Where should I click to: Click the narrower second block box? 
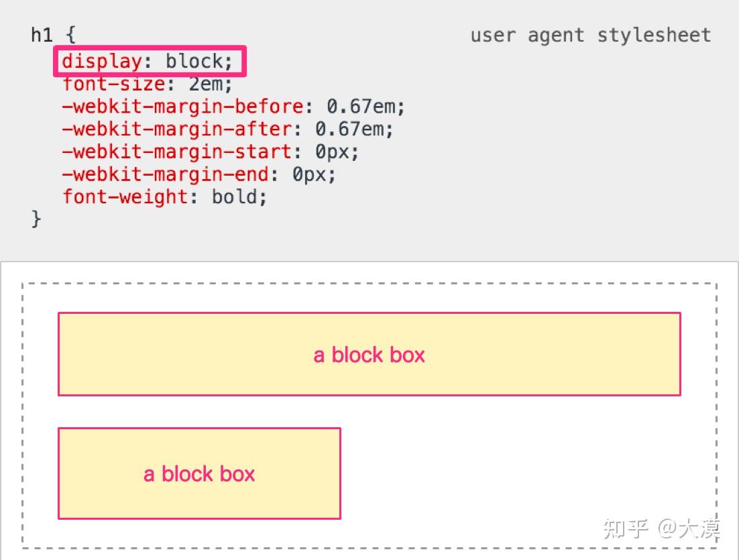pos(199,473)
